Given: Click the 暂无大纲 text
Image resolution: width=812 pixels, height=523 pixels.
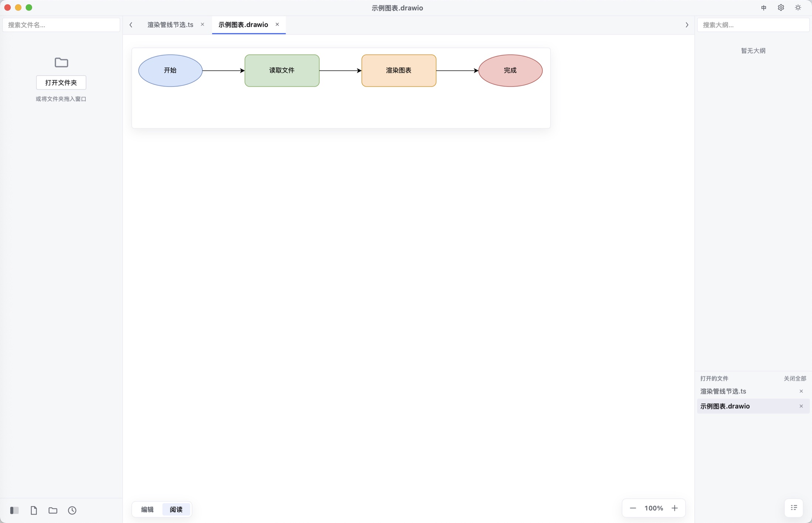Looking at the screenshot, I should pyautogui.click(x=753, y=51).
